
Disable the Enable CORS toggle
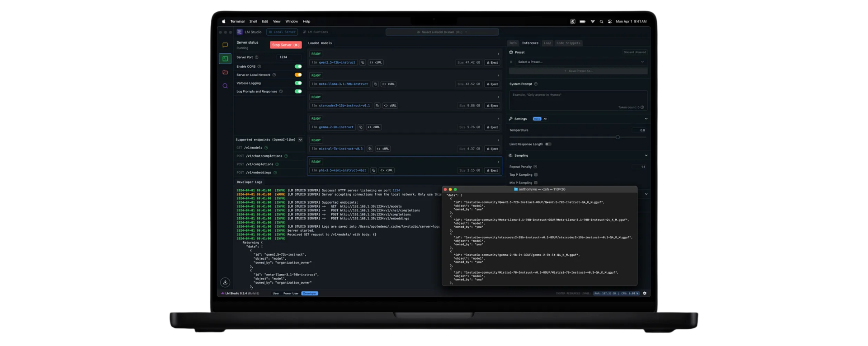[x=298, y=66]
